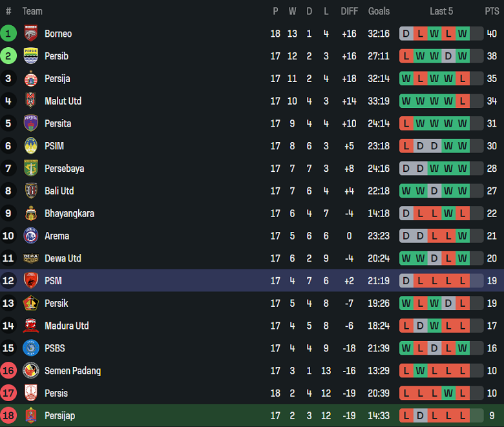This screenshot has width=504, height=427.
Task: Open the Madura Utd team link
Action: (67, 326)
